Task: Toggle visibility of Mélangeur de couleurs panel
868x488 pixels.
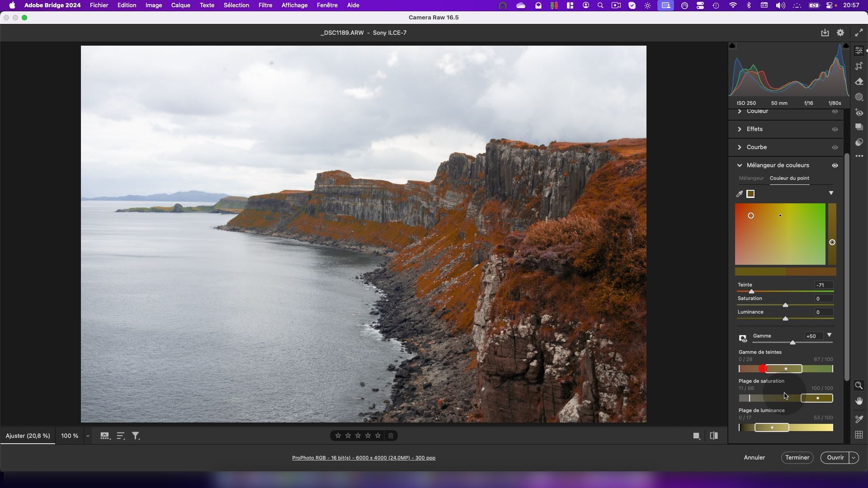Action: tap(835, 165)
